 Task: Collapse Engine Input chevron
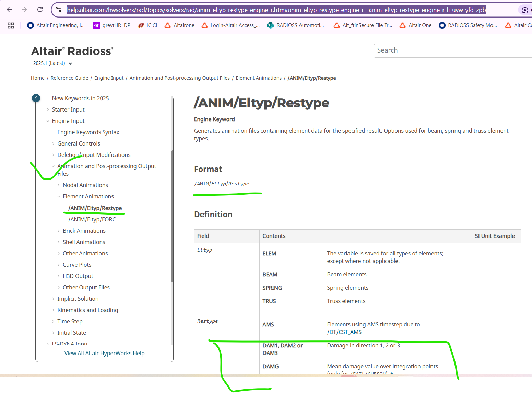(x=48, y=121)
